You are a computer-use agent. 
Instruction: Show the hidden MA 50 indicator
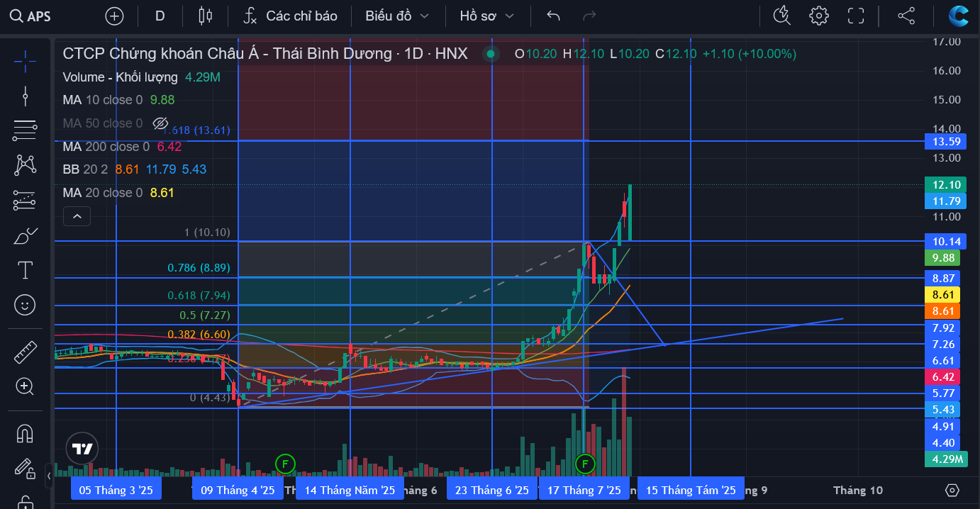pos(160,123)
